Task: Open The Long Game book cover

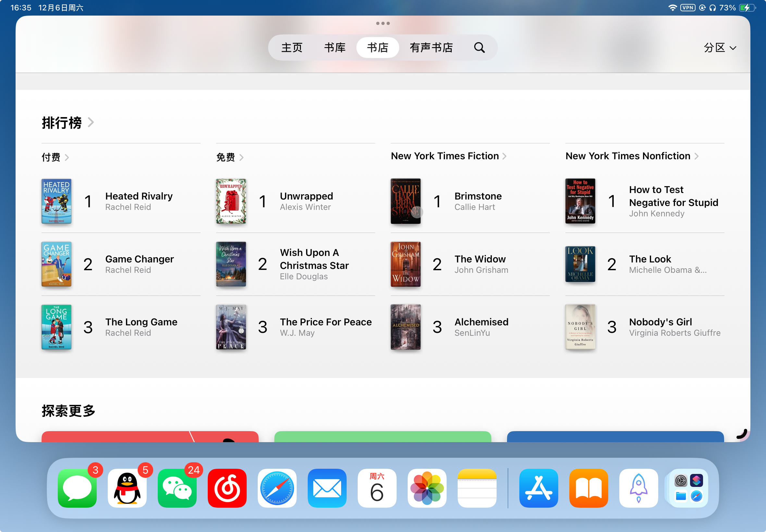Action: 56,327
